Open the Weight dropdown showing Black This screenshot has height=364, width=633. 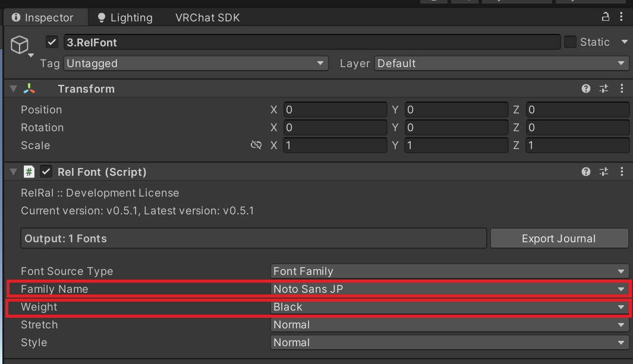(x=449, y=307)
